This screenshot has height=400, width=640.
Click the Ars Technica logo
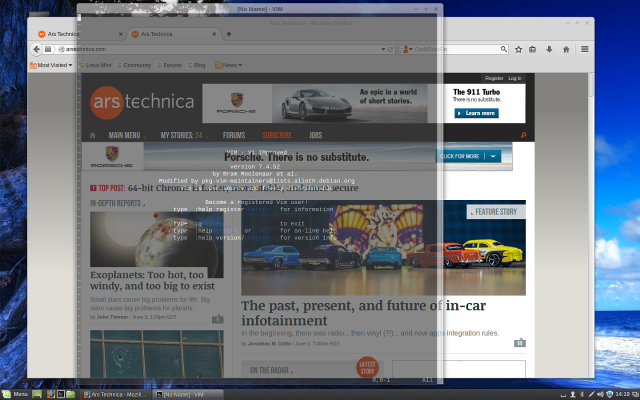click(142, 102)
